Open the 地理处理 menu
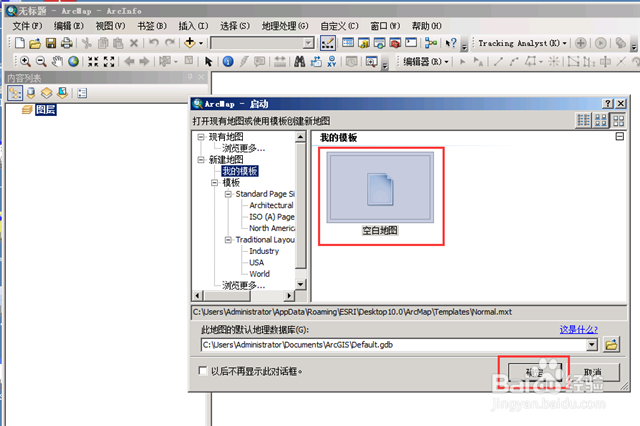 pyautogui.click(x=285, y=26)
